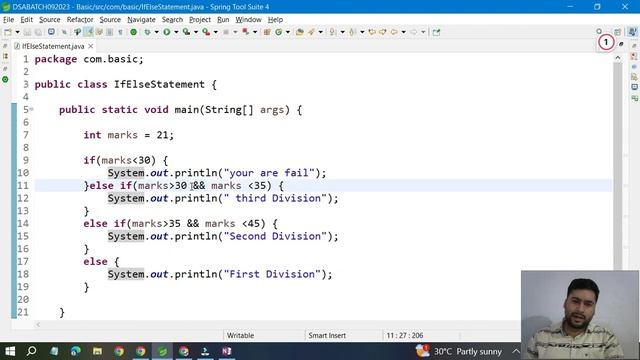Open File Explorer from taskbar
The width and height of the screenshot is (640, 360).
97,351
